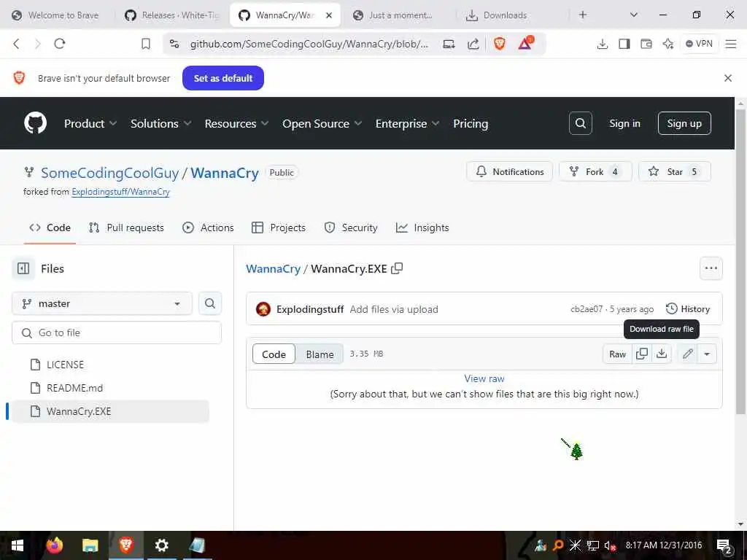The height and width of the screenshot is (560, 747).
Task: Open the commit History link
Action: (x=688, y=309)
